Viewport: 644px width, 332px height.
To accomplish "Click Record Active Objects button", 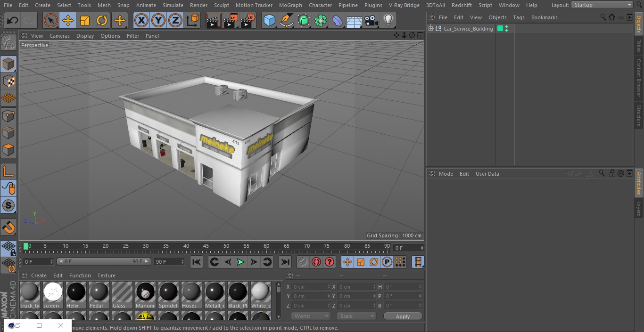I will pos(303,262).
